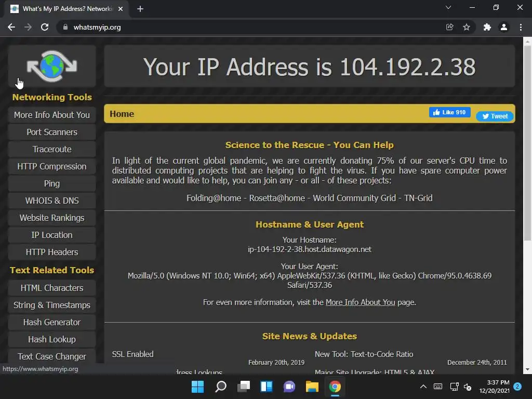The width and height of the screenshot is (532, 399).
Task: Click the scrollbar up arrow
Action: tap(527, 42)
